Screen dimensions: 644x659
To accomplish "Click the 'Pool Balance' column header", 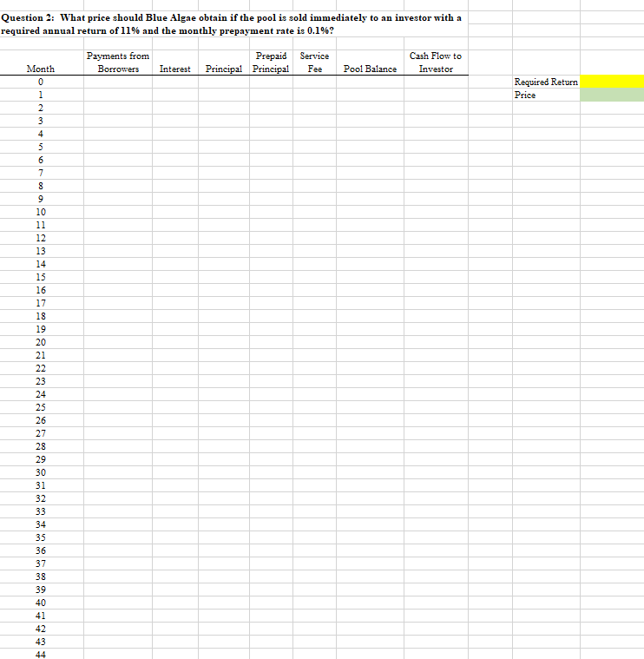I will [370, 69].
